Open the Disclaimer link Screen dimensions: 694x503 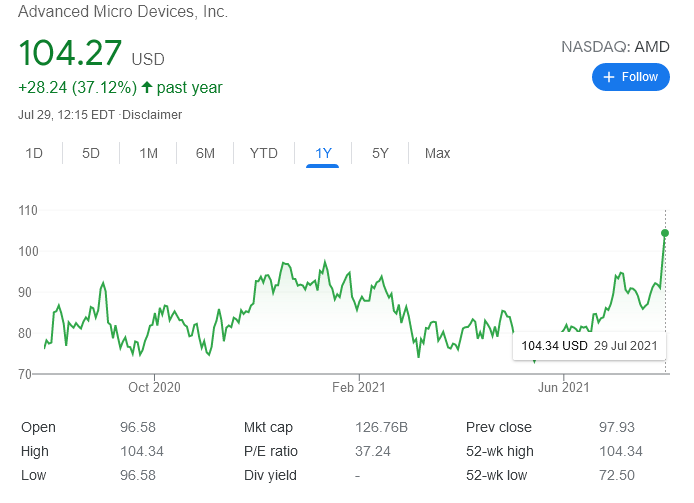pos(152,115)
